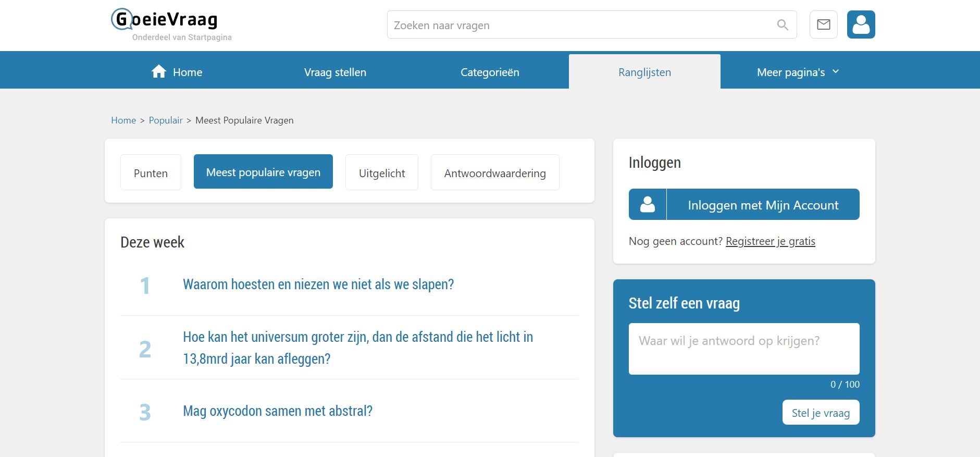Go to the Categorieën page
980x457 pixels.
tap(489, 72)
